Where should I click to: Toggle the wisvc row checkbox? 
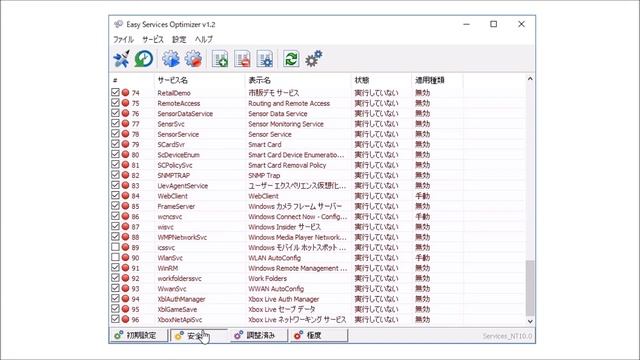point(115,227)
